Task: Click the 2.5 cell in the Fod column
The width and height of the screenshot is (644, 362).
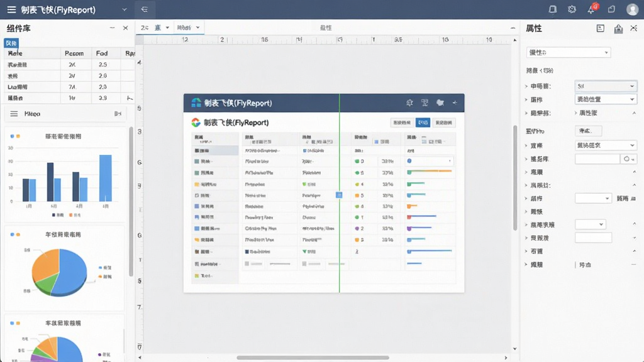Action: pos(103,65)
